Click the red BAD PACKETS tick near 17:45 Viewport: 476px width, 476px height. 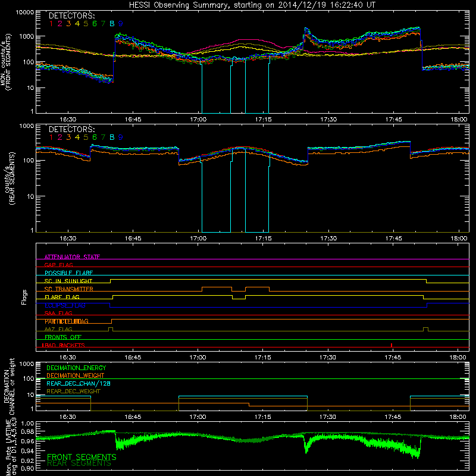click(392, 345)
